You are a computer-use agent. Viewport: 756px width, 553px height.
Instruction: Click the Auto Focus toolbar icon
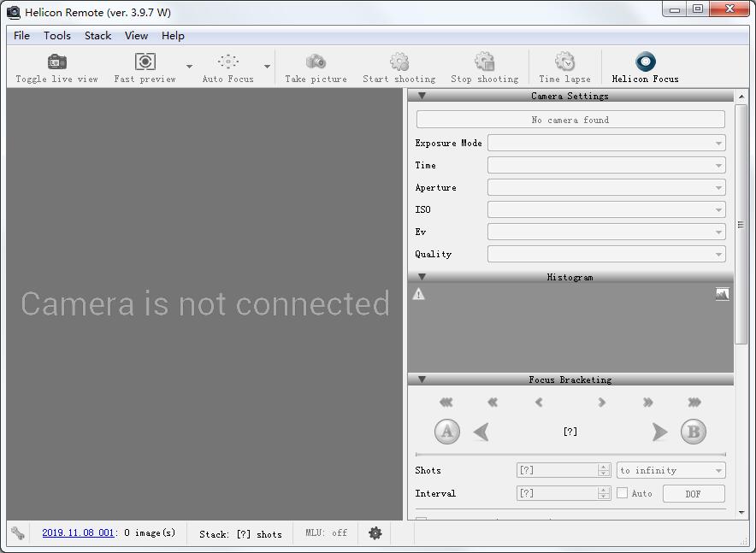click(x=227, y=62)
